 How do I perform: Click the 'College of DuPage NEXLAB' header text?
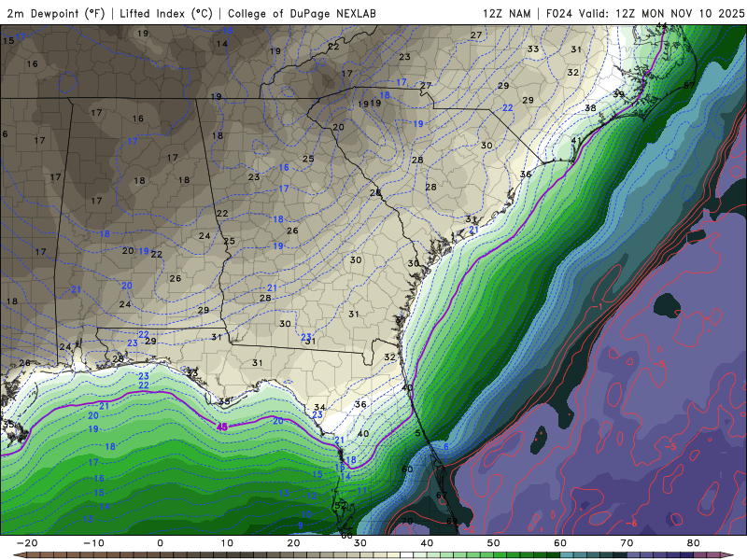point(302,13)
